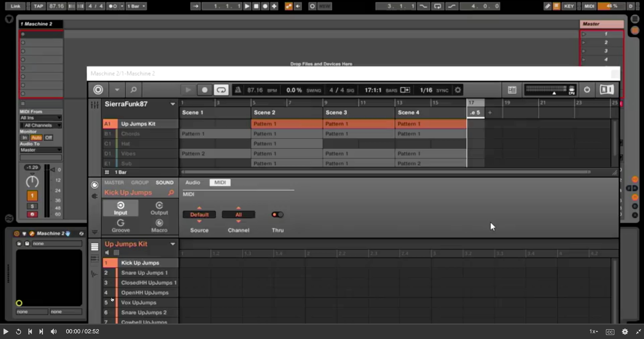The height and width of the screenshot is (339, 644).
Task: Open the SierraFunk87 project dropdown
Action: [x=172, y=104]
